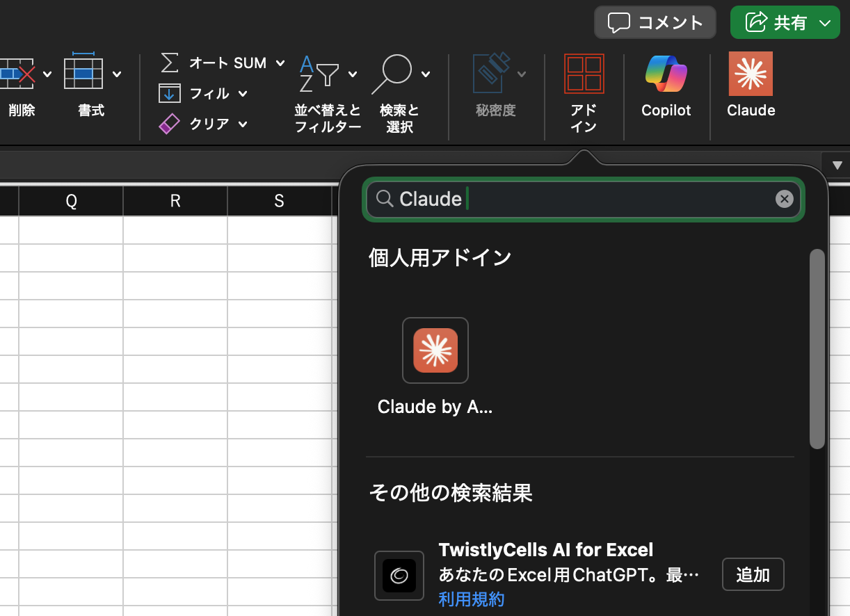Click the TwistlyCells AI add-in icon

click(x=399, y=576)
